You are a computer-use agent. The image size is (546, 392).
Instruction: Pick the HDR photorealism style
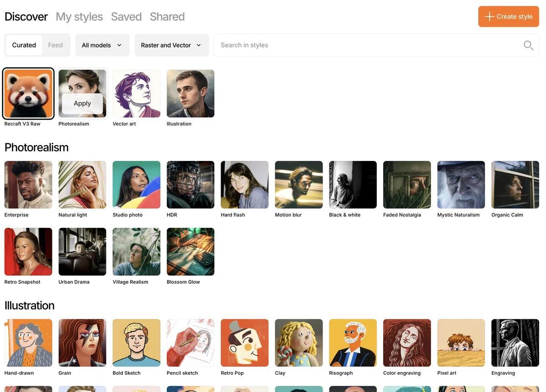coord(191,185)
